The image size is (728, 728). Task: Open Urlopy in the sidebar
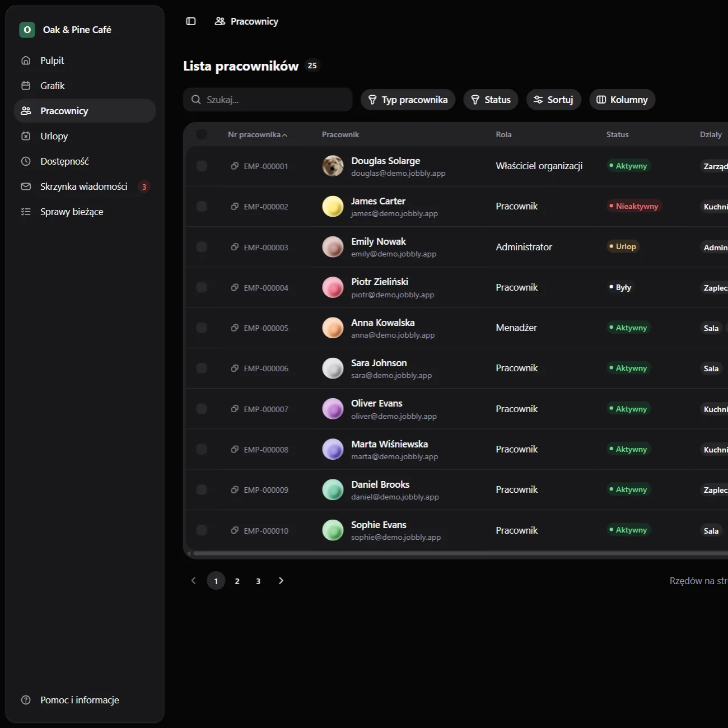85,136
